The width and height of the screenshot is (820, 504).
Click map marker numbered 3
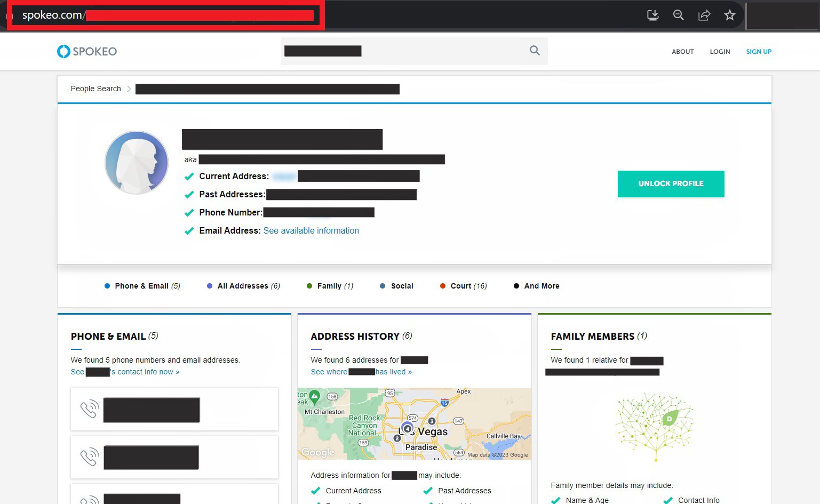[432, 421]
